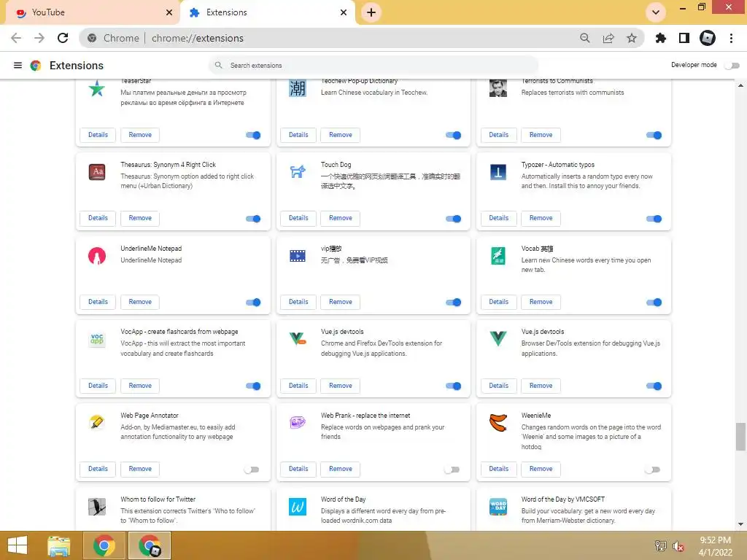
Task: Click the WeenieMe hotdog icon
Action: 498,423
